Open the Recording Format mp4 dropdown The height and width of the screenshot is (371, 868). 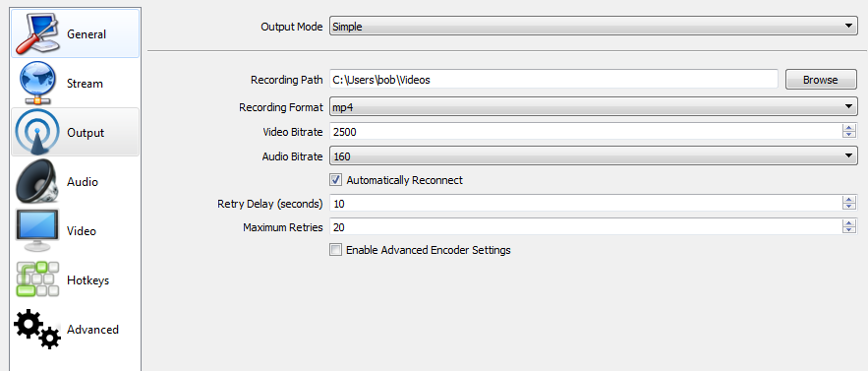click(x=594, y=107)
